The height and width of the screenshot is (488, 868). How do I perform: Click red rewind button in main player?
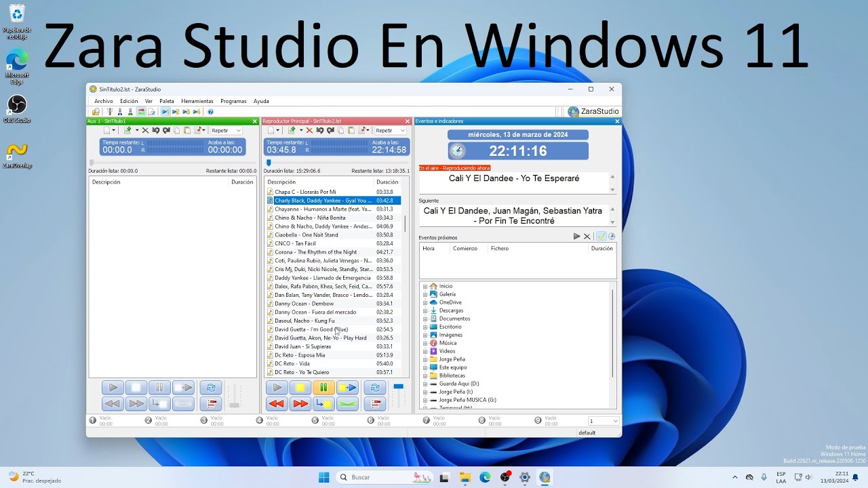[276, 404]
